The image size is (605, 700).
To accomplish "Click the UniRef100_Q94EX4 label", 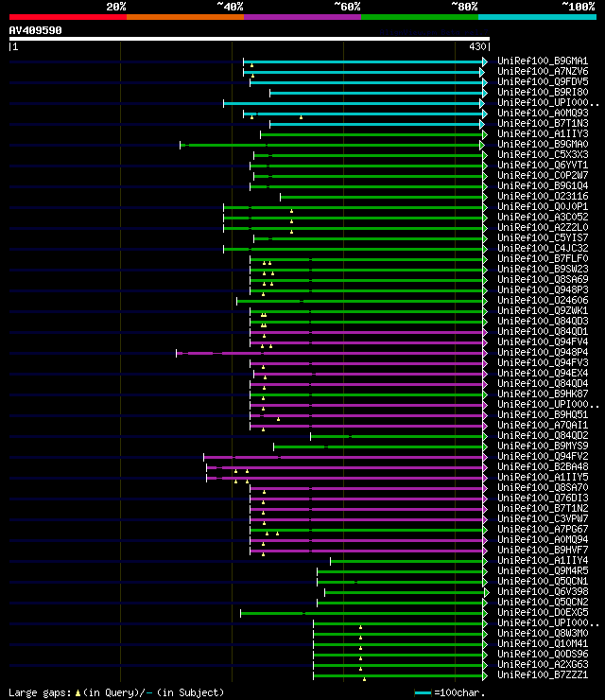I will [543, 374].
